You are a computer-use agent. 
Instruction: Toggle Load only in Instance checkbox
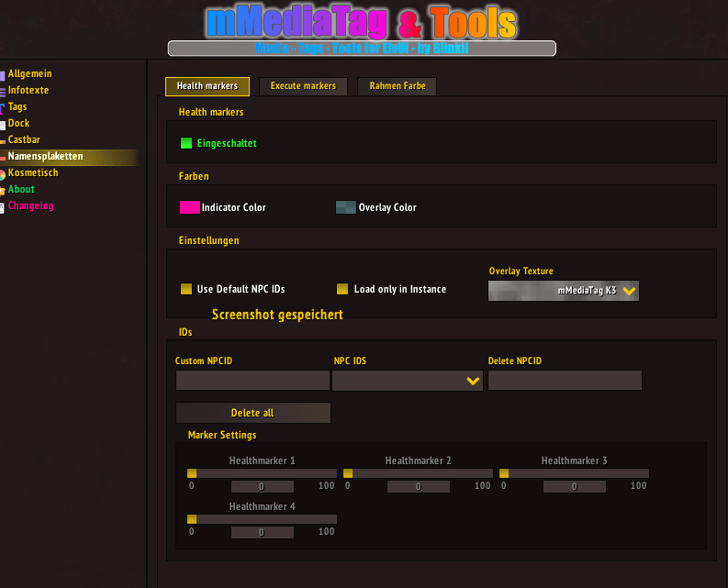coord(342,289)
